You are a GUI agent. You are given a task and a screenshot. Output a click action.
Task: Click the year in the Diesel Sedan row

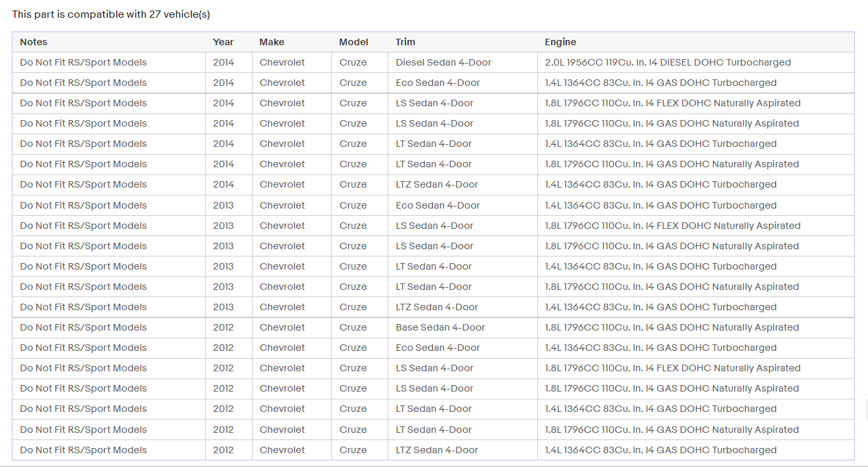click(223, 62)
